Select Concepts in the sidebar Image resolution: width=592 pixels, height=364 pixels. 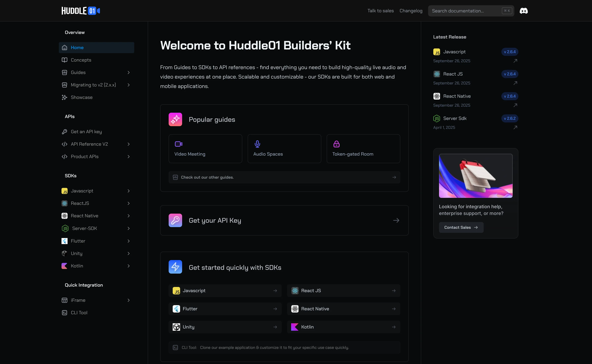point(81,60)
